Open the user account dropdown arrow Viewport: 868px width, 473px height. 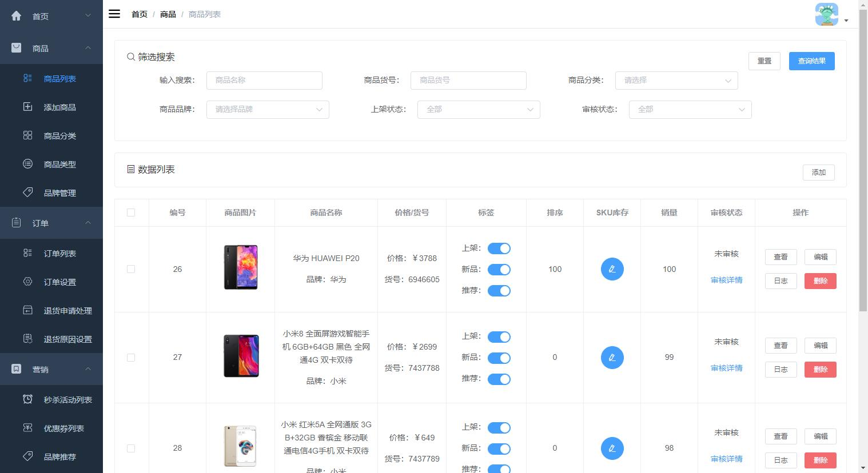pos(846,21)
